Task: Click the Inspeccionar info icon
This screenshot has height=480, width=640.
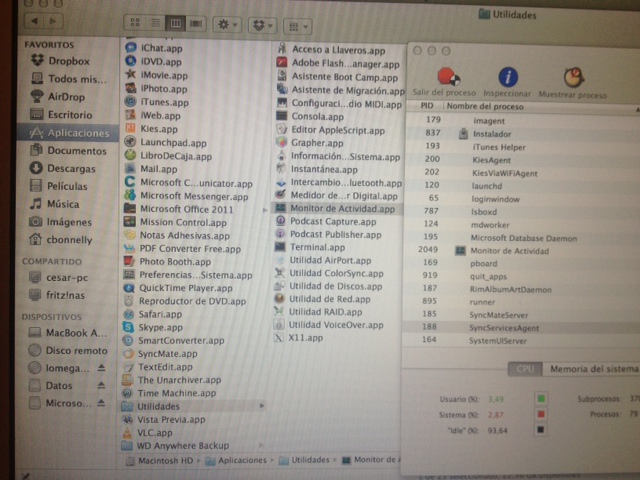Action: pyautogui.click(x=508, y=77)
